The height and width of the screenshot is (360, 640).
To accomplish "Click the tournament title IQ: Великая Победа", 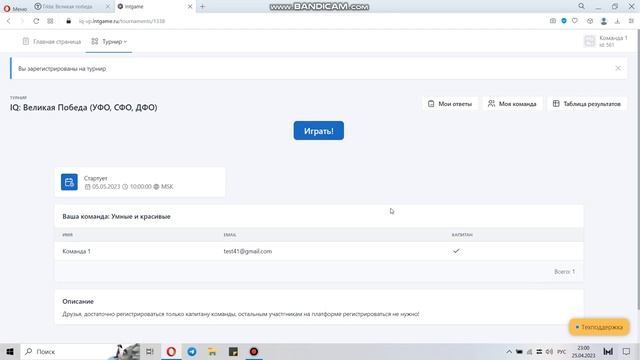I will [83, 107].
